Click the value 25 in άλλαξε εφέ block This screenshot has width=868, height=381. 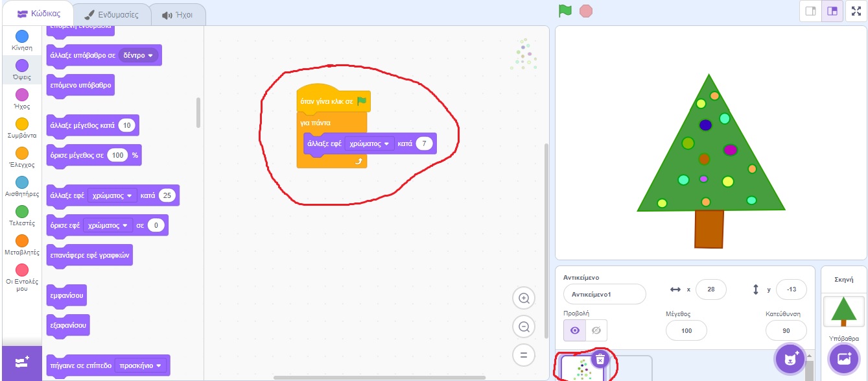[x=167, y=195]
